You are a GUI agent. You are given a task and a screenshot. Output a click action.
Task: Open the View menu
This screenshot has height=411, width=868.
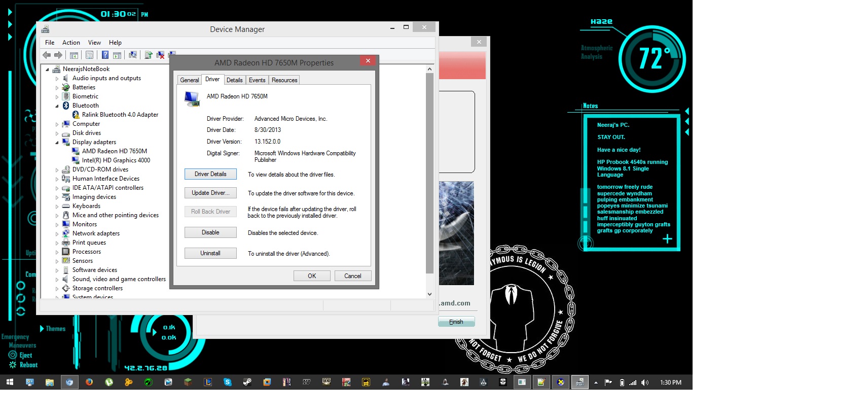tap(94, 43)
